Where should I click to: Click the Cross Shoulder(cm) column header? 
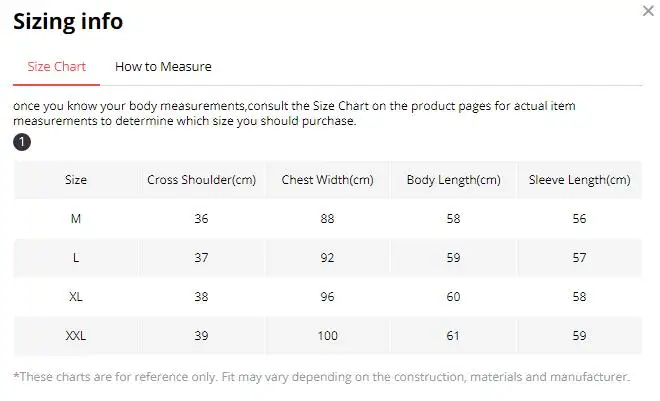click(x=202, y=180)
